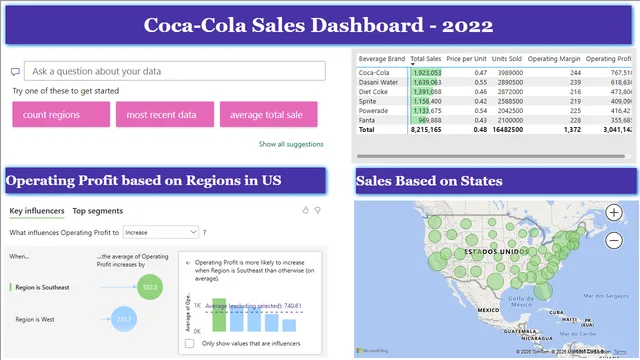The image size is (640, 360).
Task: Click the average total sale suggestion
Action: pyautogui.click(x=269, y=115)
